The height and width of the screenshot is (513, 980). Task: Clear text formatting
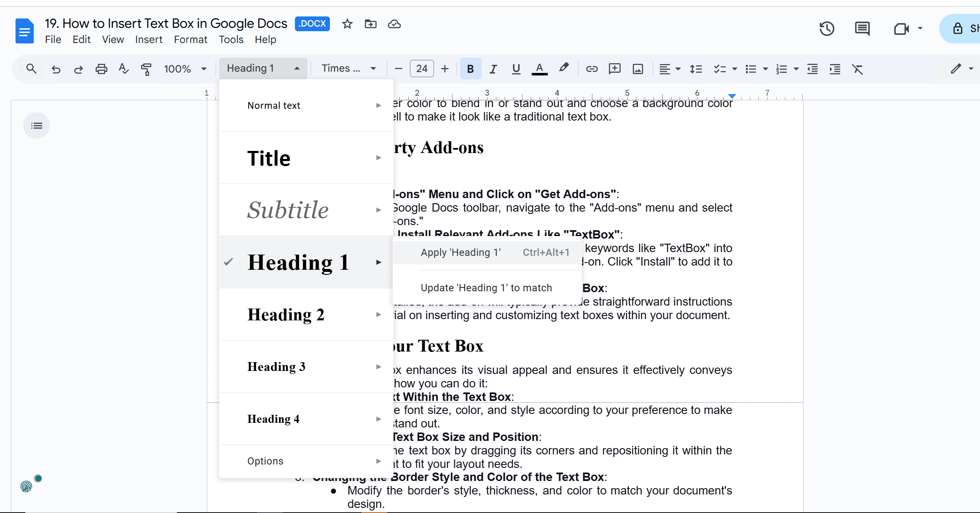857,69
